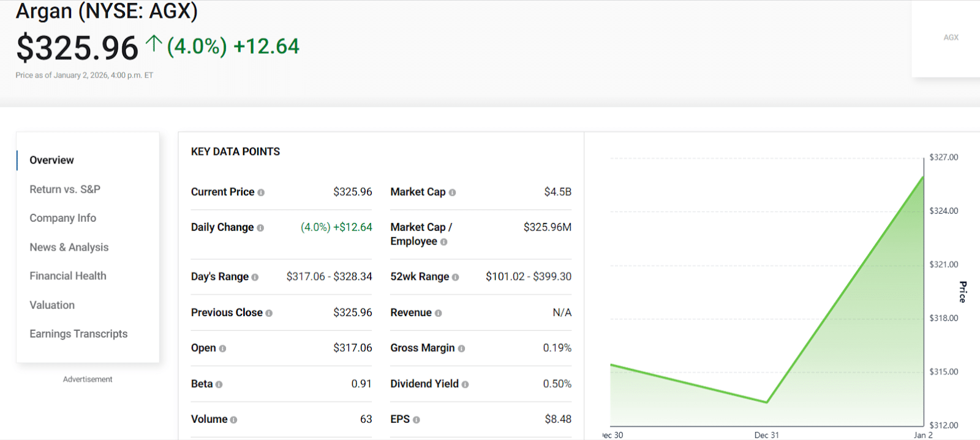
Task: Click the $312.00 chart axis label
Action: (x=944, y=425)
